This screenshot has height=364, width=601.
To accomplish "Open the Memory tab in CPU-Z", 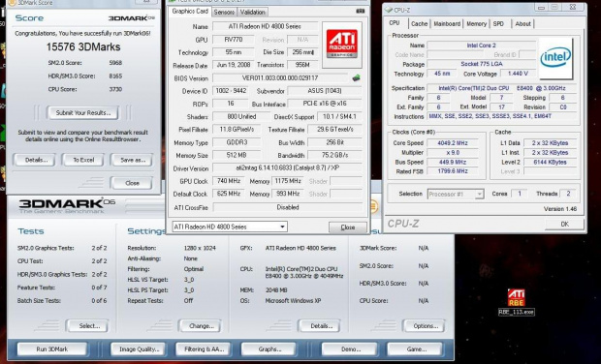I will tap(476, 24).
